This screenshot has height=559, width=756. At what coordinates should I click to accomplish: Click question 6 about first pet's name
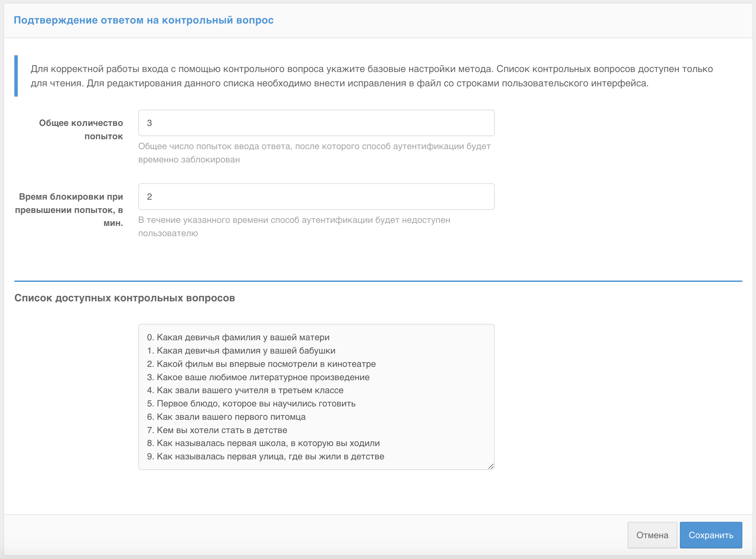coord(226,417)
